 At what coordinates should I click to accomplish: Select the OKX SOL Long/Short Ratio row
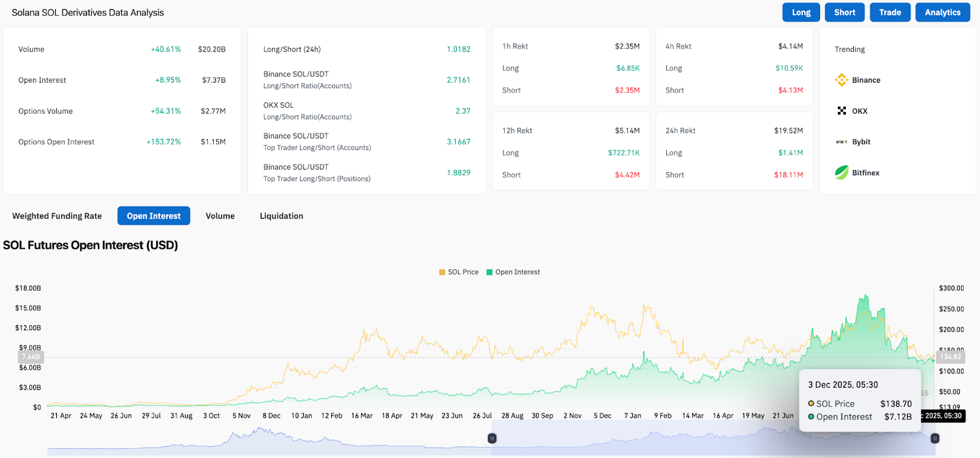tap(366, 111)
